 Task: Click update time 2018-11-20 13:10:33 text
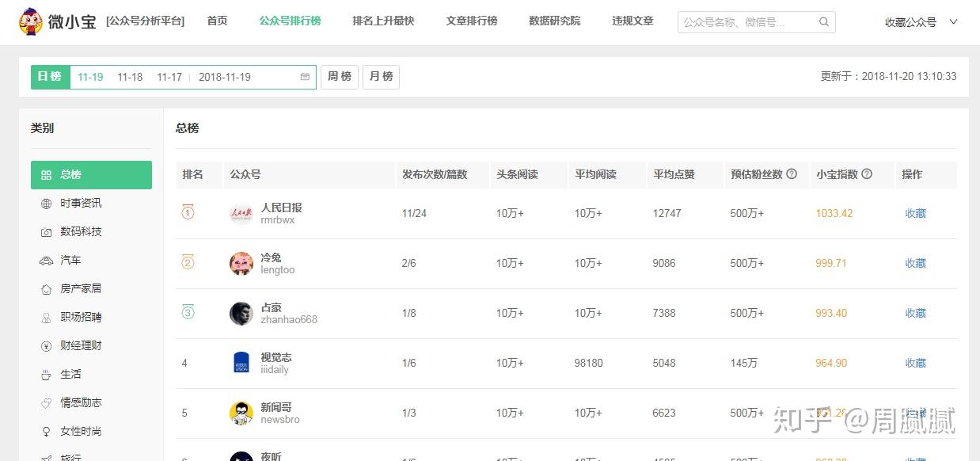click(x=909, y=77)
